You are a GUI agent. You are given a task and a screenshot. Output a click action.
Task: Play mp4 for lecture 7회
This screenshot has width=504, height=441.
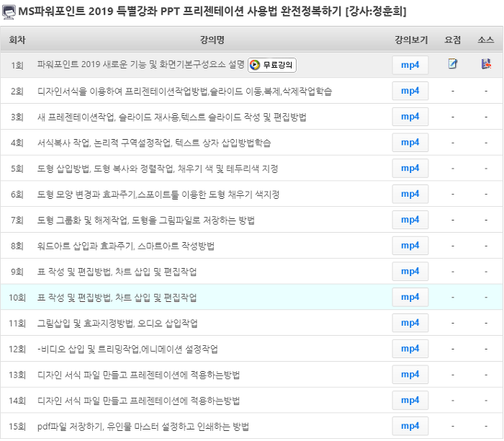(410, 220)
